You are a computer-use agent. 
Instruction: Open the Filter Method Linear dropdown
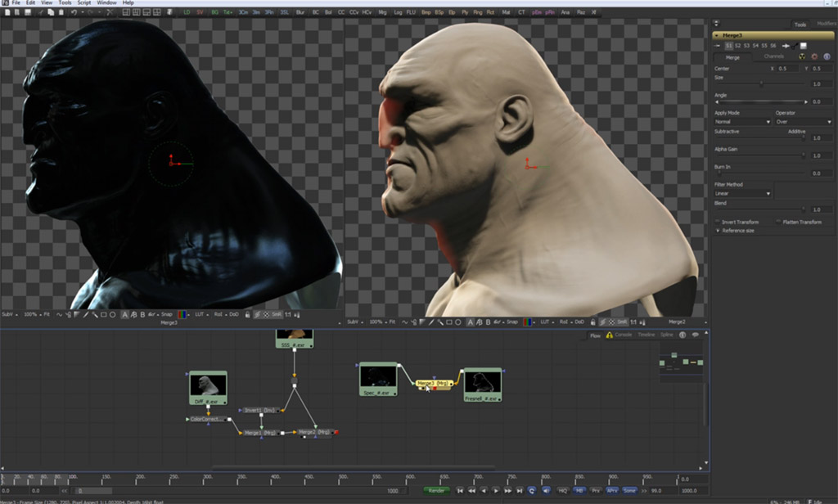pyautogui.click(x=742, y=193)
